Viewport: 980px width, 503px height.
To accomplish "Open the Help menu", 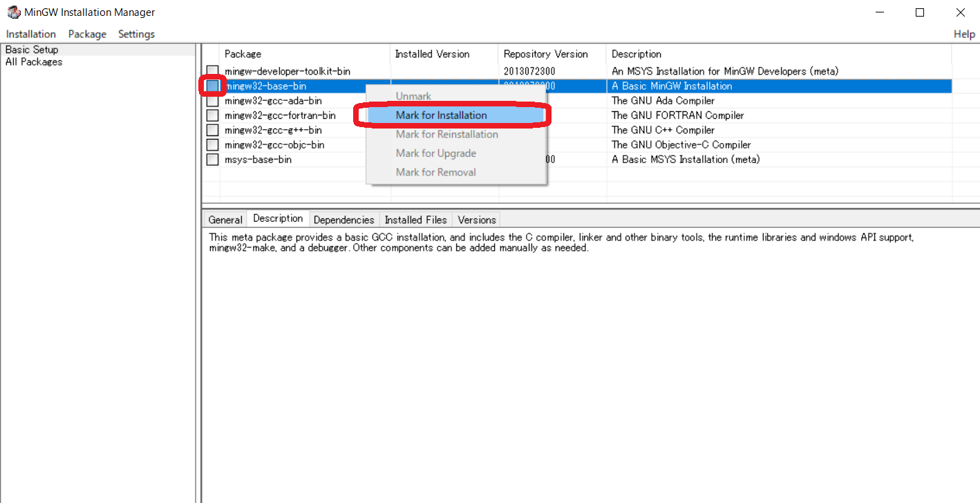I will 964,34.
